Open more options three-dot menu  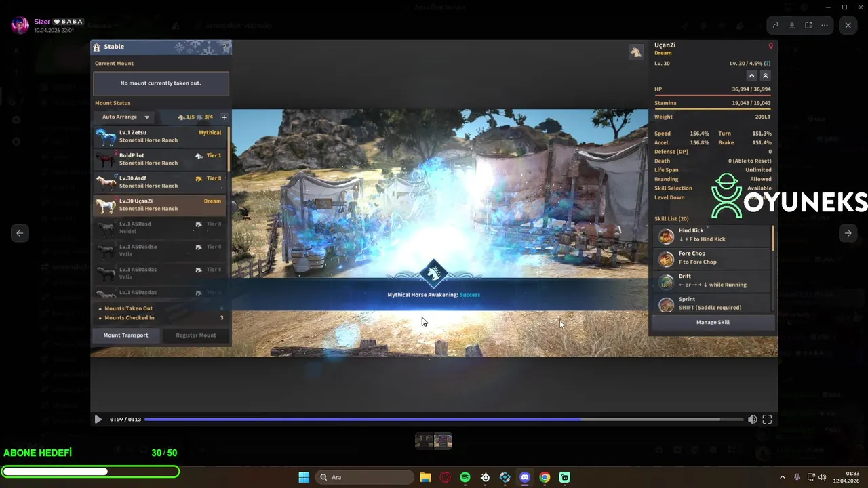825,25
